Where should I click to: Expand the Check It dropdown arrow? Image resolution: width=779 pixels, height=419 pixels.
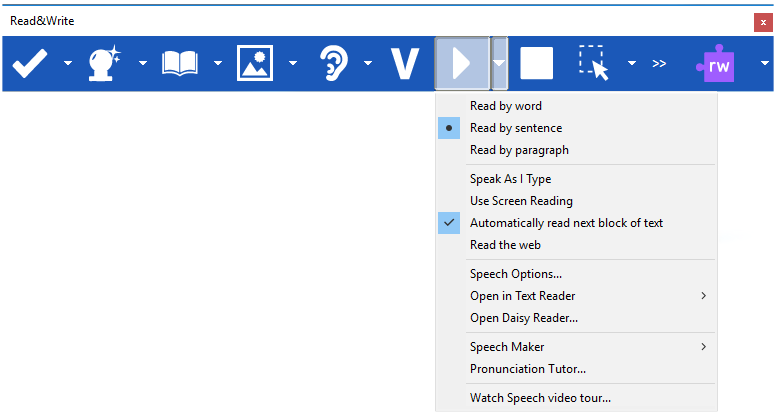tap(68, 63)
